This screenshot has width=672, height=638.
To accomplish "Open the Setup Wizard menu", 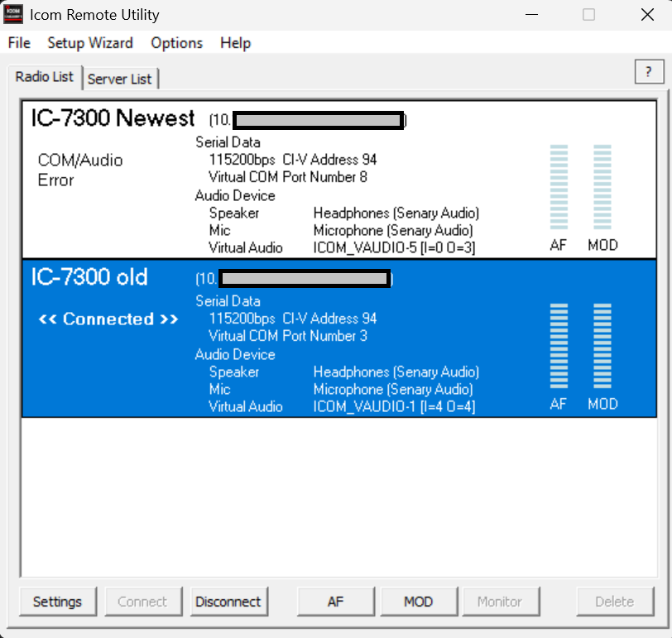I will [x=90, y=43].
